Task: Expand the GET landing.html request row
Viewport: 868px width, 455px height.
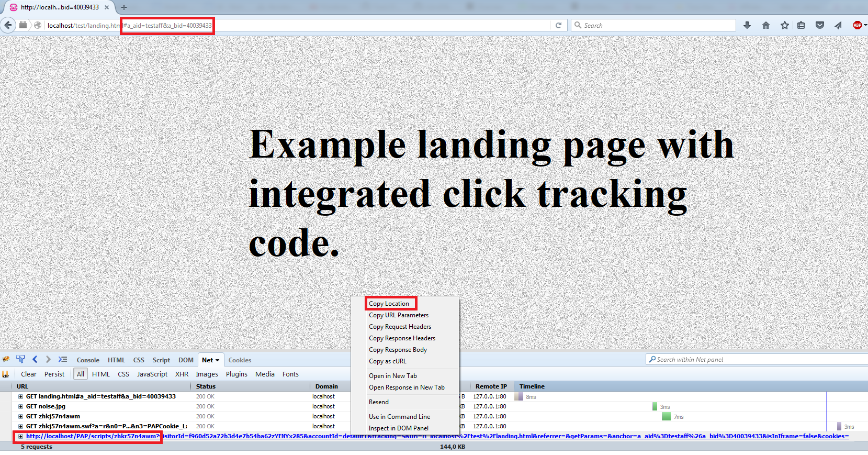Action: (21, 396)
